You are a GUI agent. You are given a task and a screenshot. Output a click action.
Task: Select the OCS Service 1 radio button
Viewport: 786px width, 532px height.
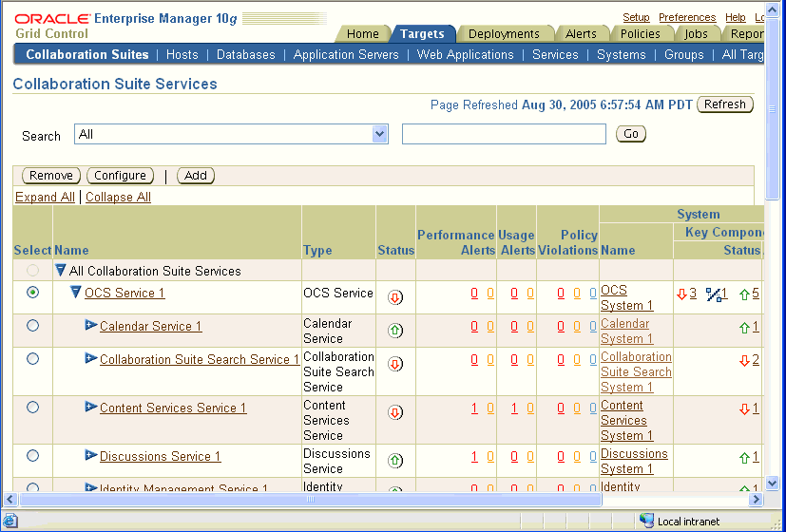[33, 294]
